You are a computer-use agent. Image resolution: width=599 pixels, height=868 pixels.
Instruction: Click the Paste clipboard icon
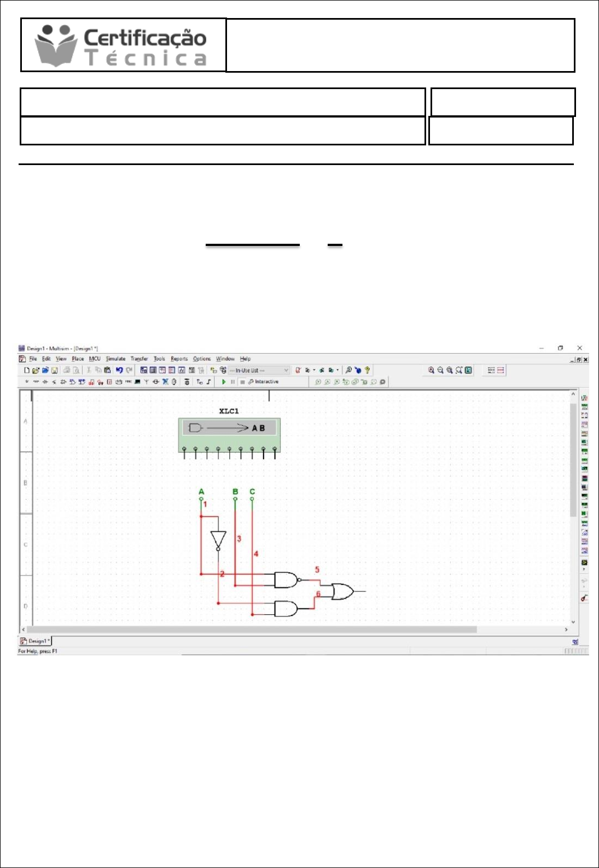(x=108, y=370)
